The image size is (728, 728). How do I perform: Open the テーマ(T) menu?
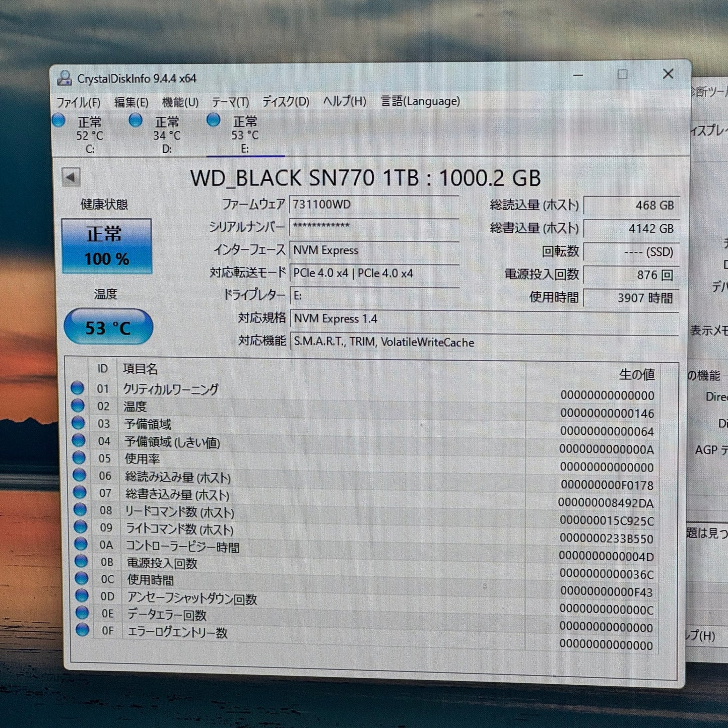pyautogui.click(x=230, y=102)
